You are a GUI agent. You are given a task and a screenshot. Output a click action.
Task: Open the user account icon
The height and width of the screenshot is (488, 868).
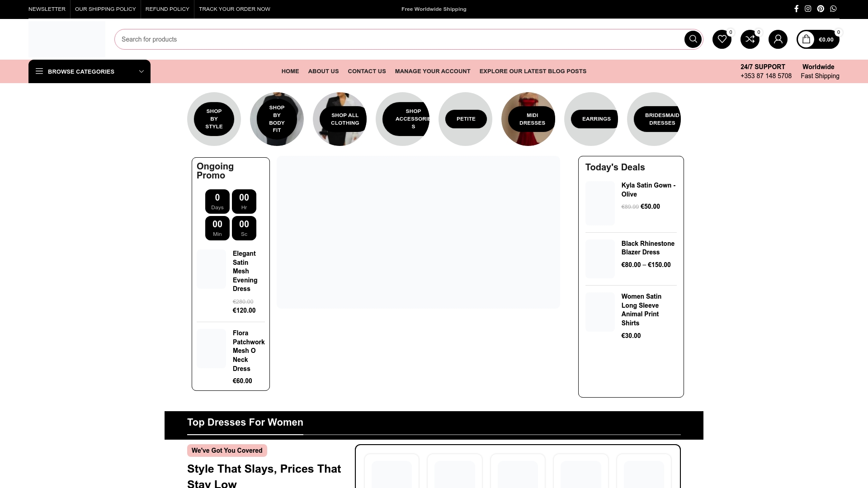(x=778, y=39)
